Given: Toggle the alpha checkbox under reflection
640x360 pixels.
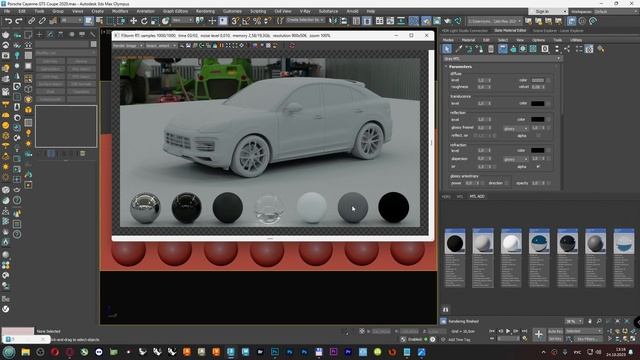Looking at the screenshot, I should 538,136.
